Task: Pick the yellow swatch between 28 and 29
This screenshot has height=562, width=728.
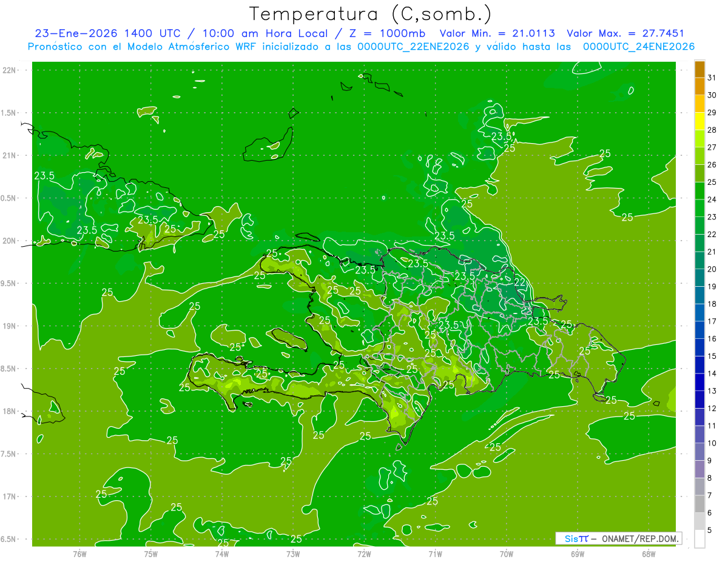Action: tap(699, 121)
